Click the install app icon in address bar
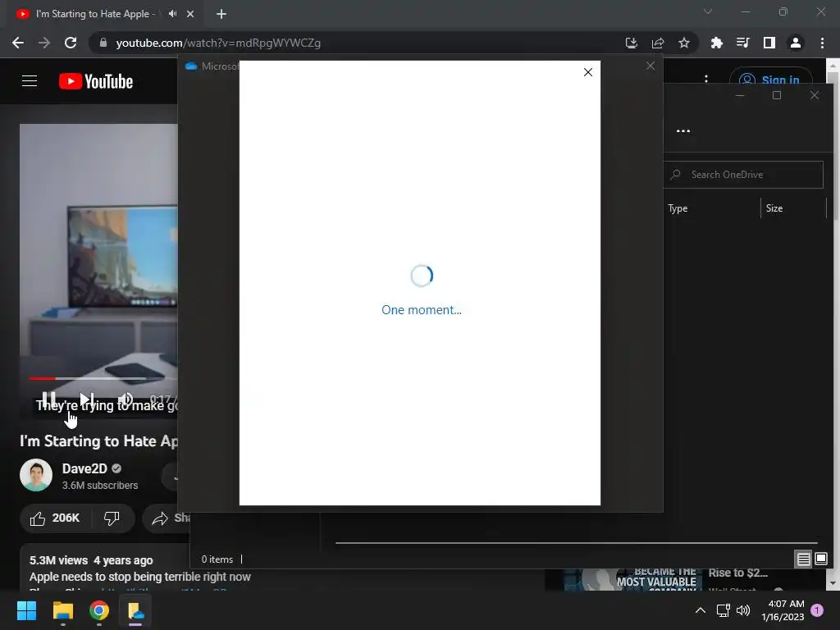The image size is (840, 630). click(x=632, y=43)
